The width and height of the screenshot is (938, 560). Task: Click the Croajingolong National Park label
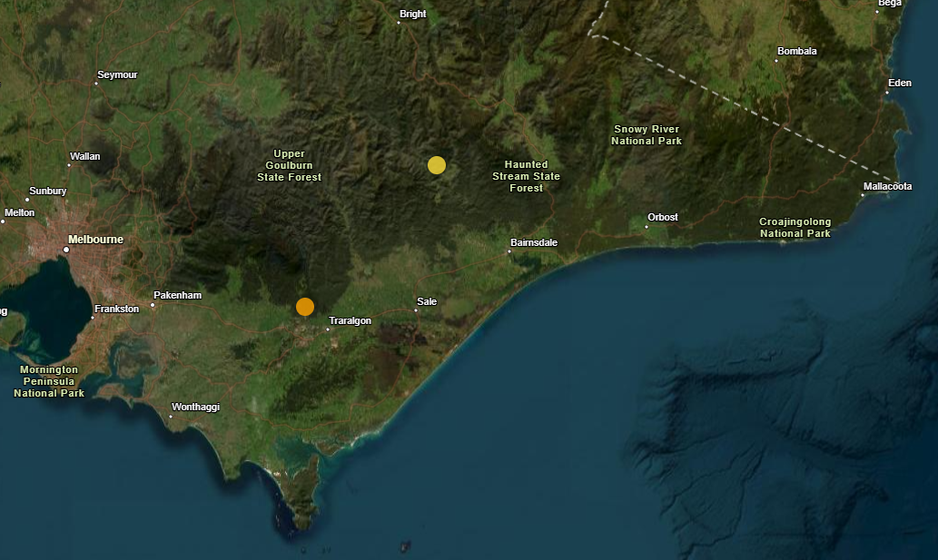[795, 228]
